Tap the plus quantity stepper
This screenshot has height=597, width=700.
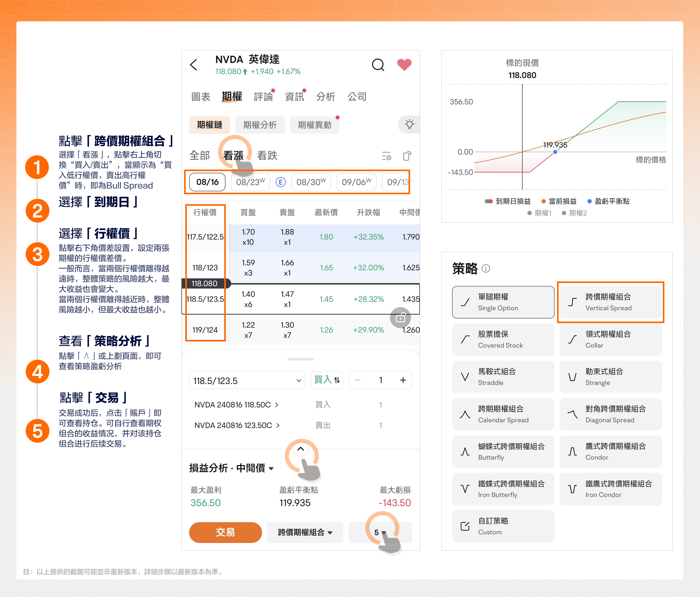[403, 380]
